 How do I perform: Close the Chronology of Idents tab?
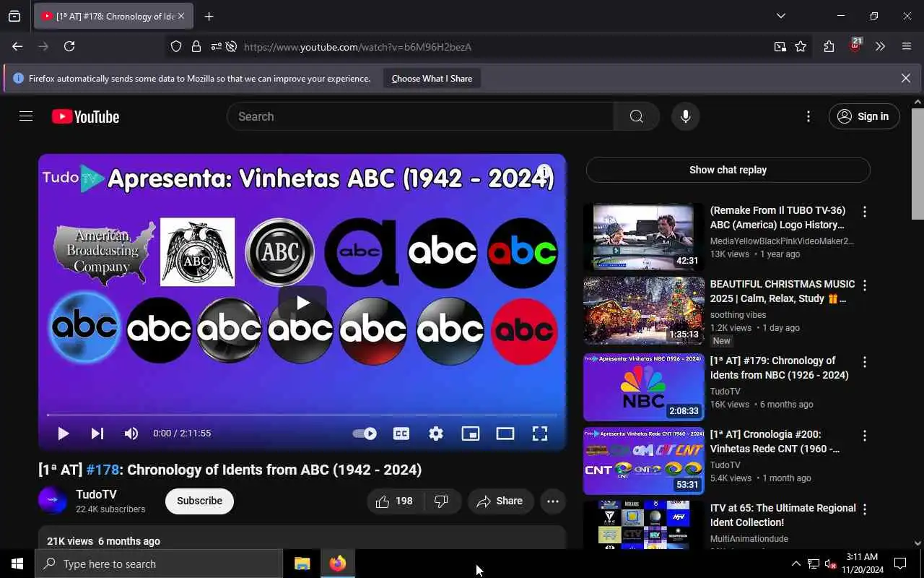(x=180, y=16)
